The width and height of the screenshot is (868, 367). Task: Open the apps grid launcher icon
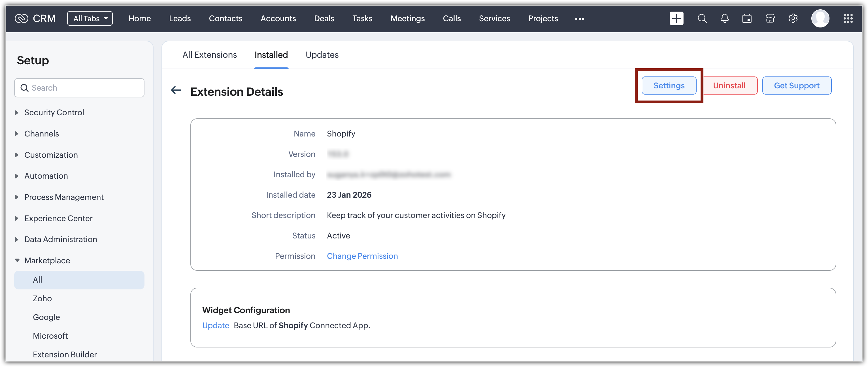pos(848,18)
